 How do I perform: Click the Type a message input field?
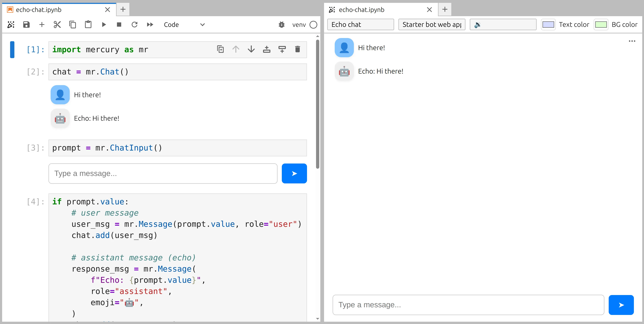click(x=467, y=305)
